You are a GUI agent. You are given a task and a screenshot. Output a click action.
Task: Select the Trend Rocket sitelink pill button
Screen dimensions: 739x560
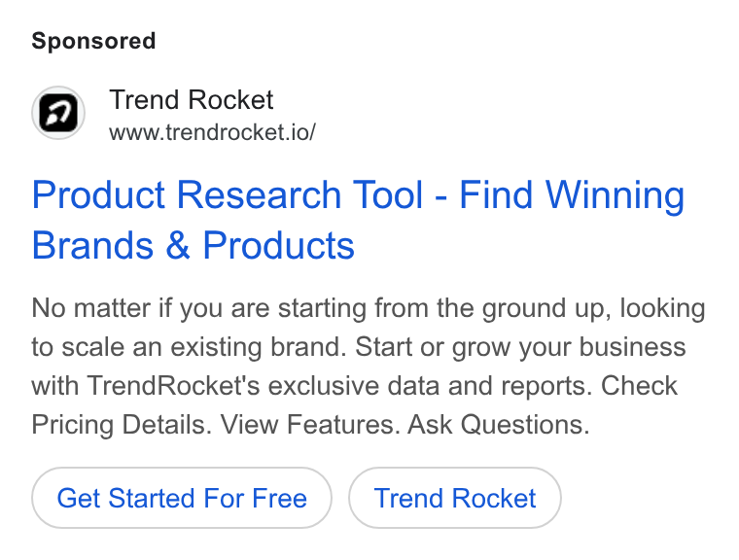(455, 498)
